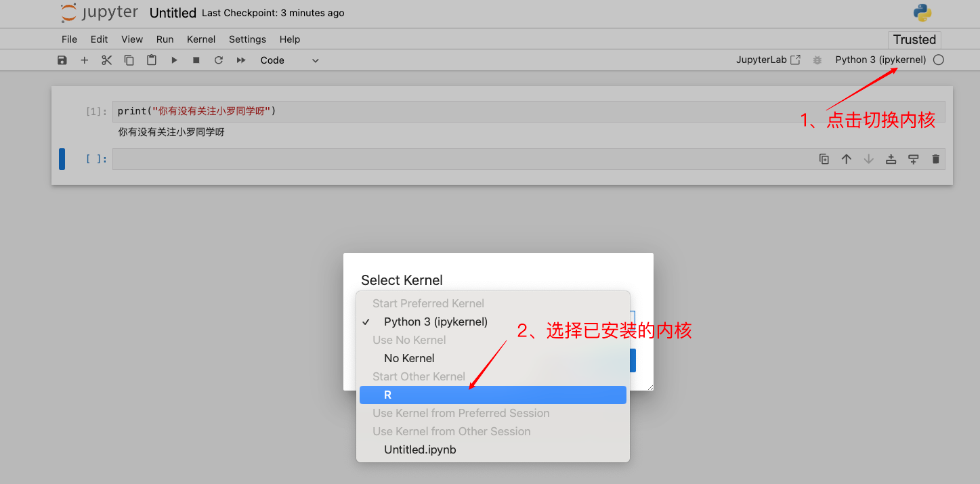The height and width of the screenshot is (484, 980).
Task: Duplicate the active cell icon
Action: (824, 159)
